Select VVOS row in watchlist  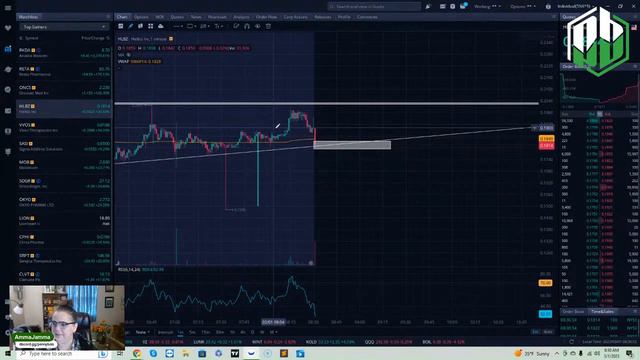(x=64, y=127)
